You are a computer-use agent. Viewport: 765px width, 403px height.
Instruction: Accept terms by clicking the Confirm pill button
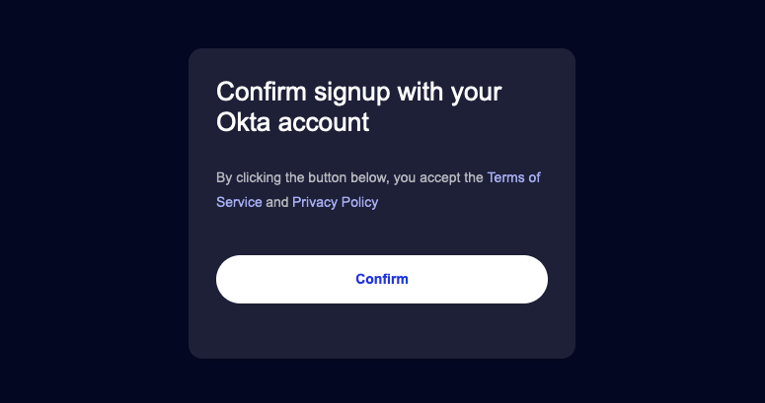[382, 279]
